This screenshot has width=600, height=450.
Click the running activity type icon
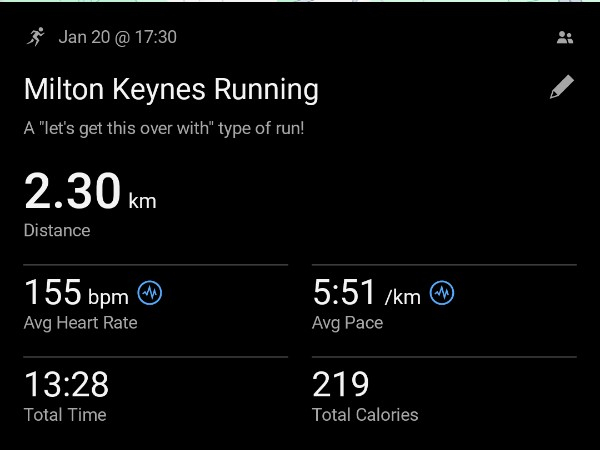click(36, 37)
